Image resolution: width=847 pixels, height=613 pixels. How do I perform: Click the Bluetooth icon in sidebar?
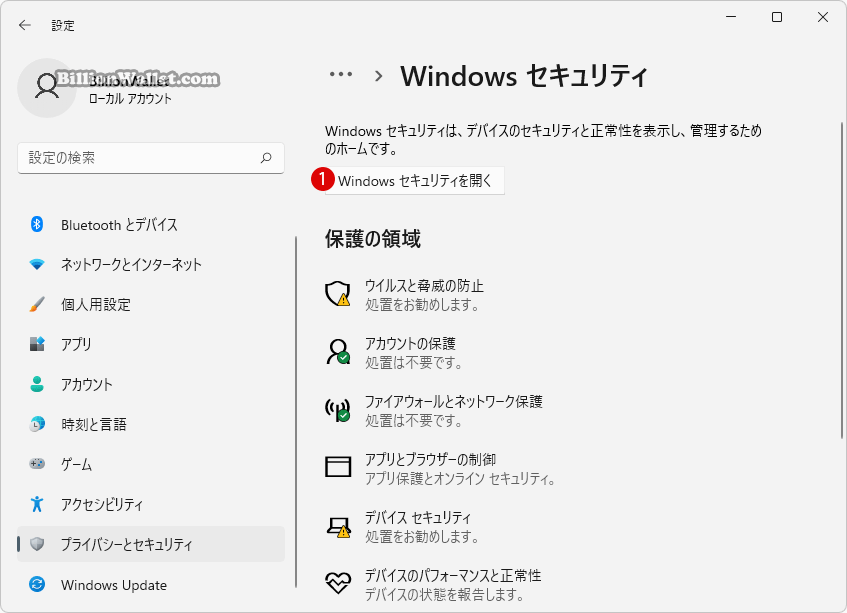tap(37, 224)
